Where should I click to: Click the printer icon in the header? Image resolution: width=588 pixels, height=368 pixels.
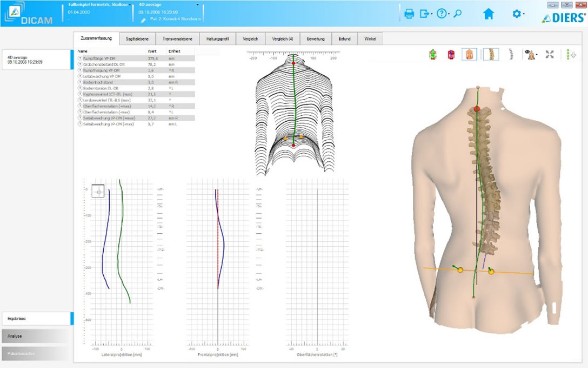click(409, 14)
